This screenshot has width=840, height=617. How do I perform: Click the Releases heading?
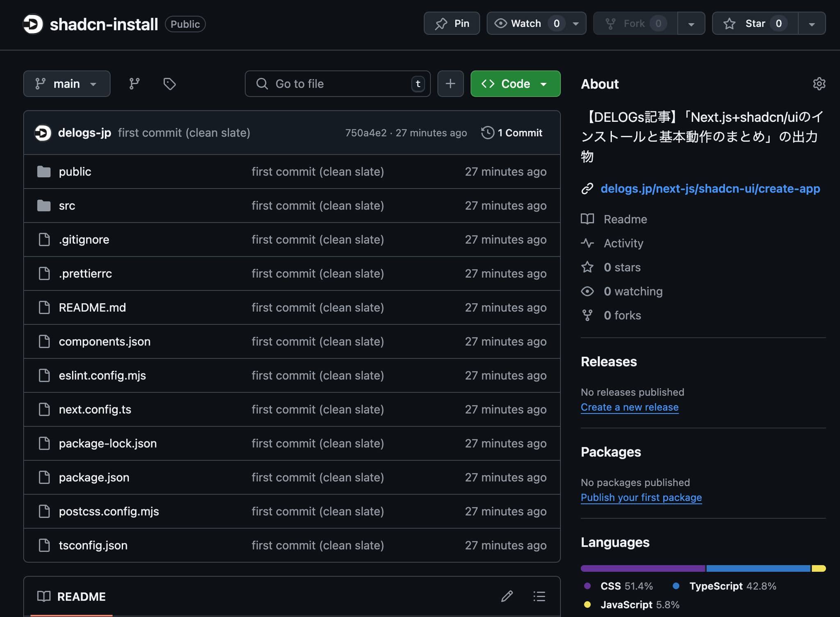[x=609, y=361]
